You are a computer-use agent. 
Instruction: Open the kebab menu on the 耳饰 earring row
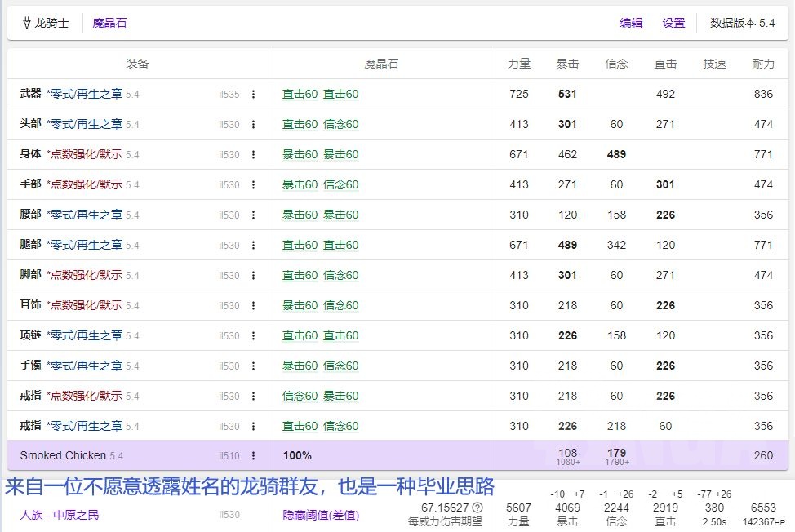point(254,305)
